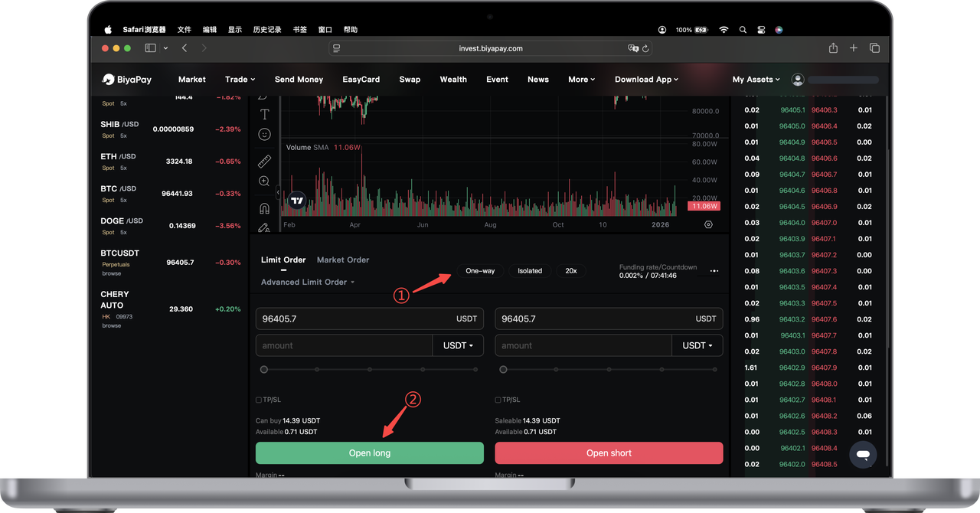This screenshot has width=980, height=513.
Task: Enable TP/SL checkbox above Open long
Action: (x=259, y=400)
